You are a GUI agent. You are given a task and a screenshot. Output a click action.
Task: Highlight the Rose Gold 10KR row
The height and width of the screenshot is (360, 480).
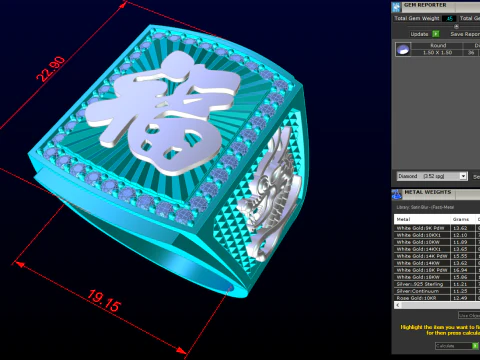[437, 298]
